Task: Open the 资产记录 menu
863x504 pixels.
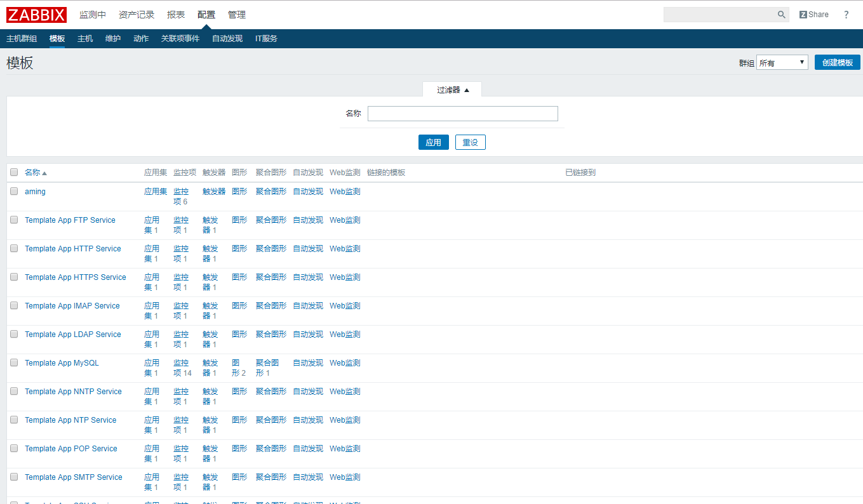Action: [x=137, y=15]
